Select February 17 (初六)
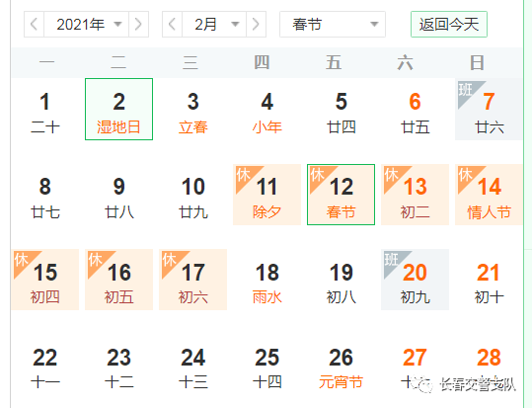 (x=193, y=280)
